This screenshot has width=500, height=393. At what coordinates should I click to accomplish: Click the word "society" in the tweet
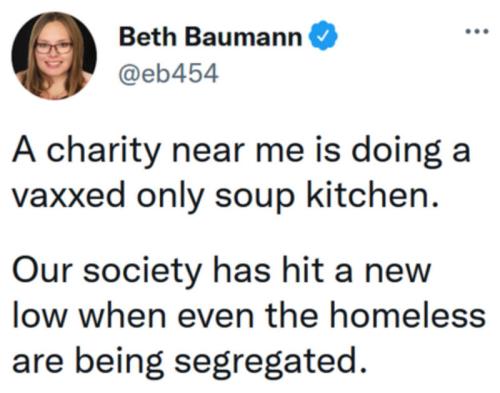pos(143,272)
